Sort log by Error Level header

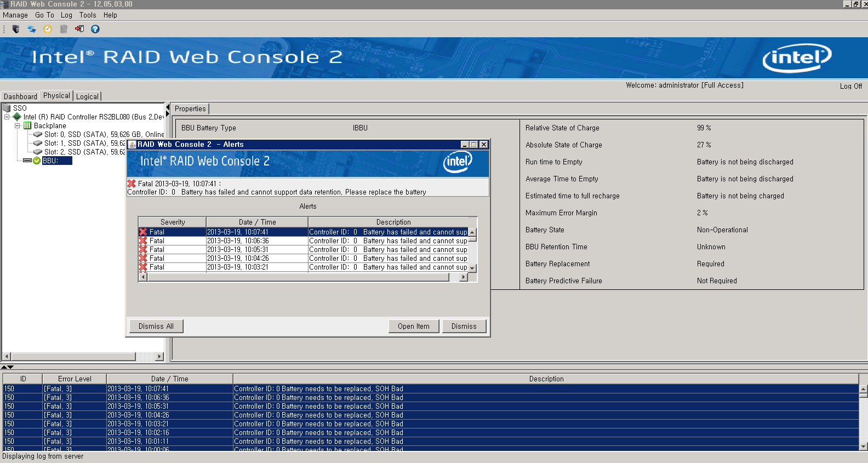[75, 379]
